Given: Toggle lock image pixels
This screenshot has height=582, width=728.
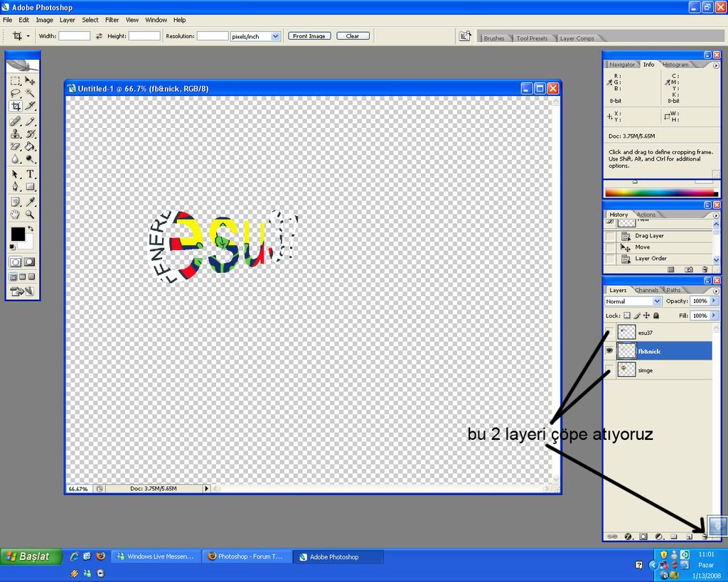Looking at the screenshot, I should click(637, 316).
